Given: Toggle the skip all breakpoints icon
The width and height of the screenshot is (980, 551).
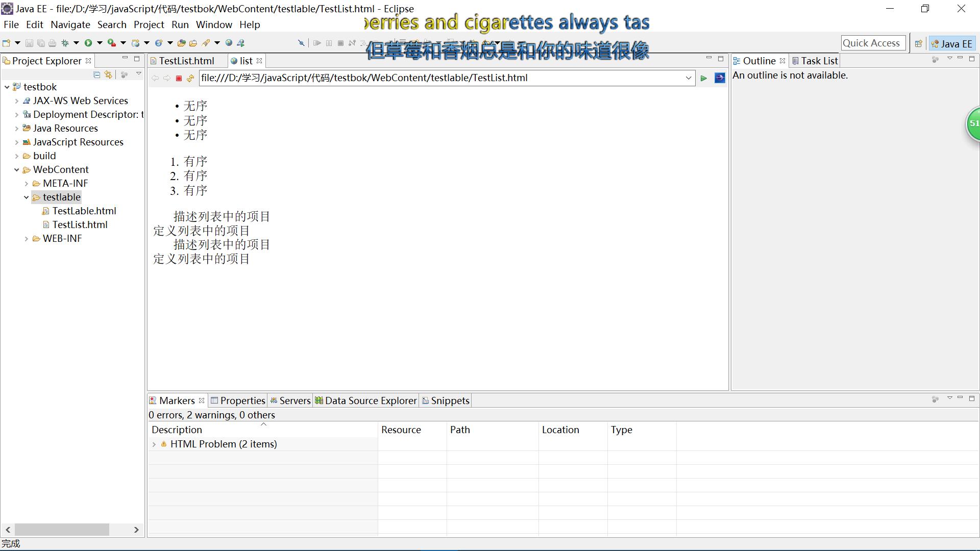Looking at the screenshot, I should tap(301, 43).
